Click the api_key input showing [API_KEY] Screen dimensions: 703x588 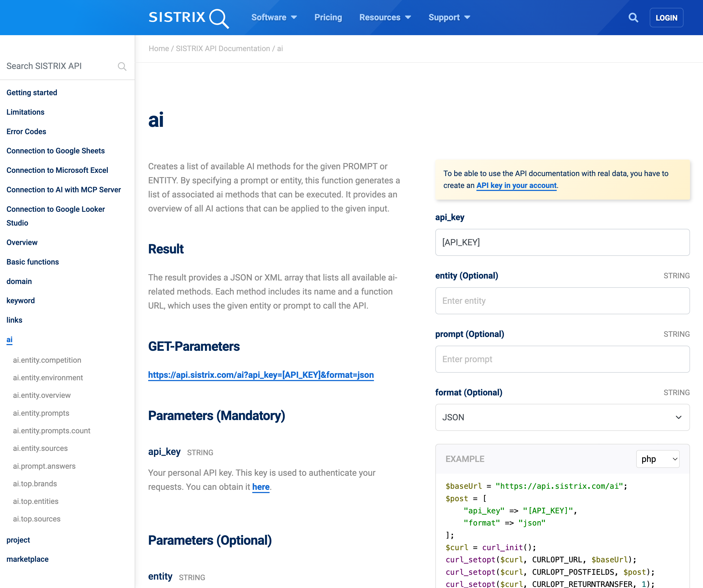[x=562, y=242]
